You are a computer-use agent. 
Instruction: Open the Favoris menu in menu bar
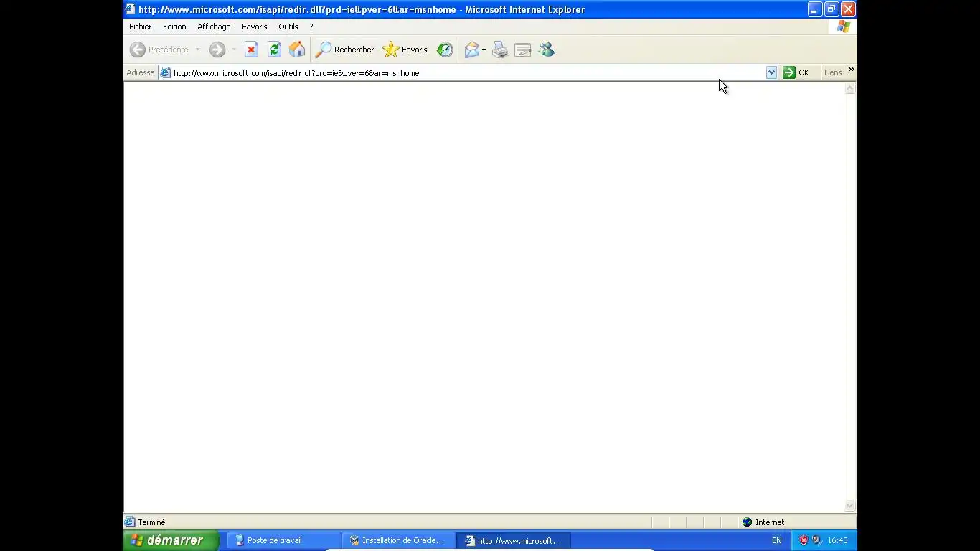point(254,27)
